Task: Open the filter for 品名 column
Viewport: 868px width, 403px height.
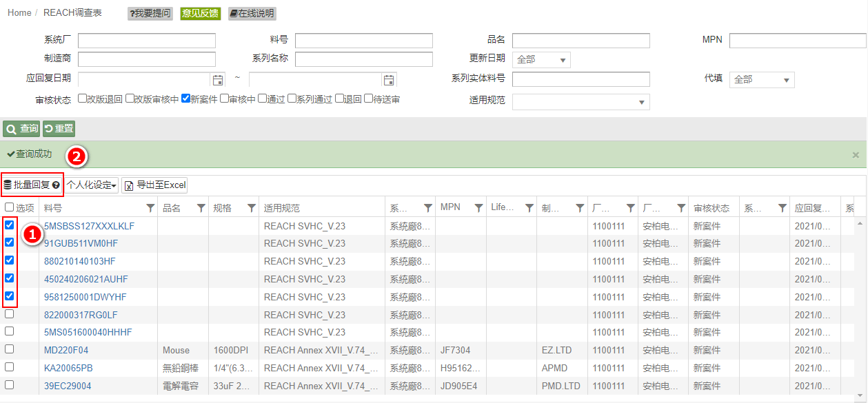Action: (x=201, y=207)
